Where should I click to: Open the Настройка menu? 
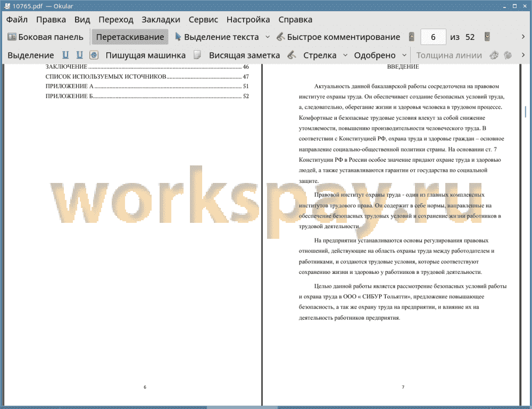[x=248, y=20]
